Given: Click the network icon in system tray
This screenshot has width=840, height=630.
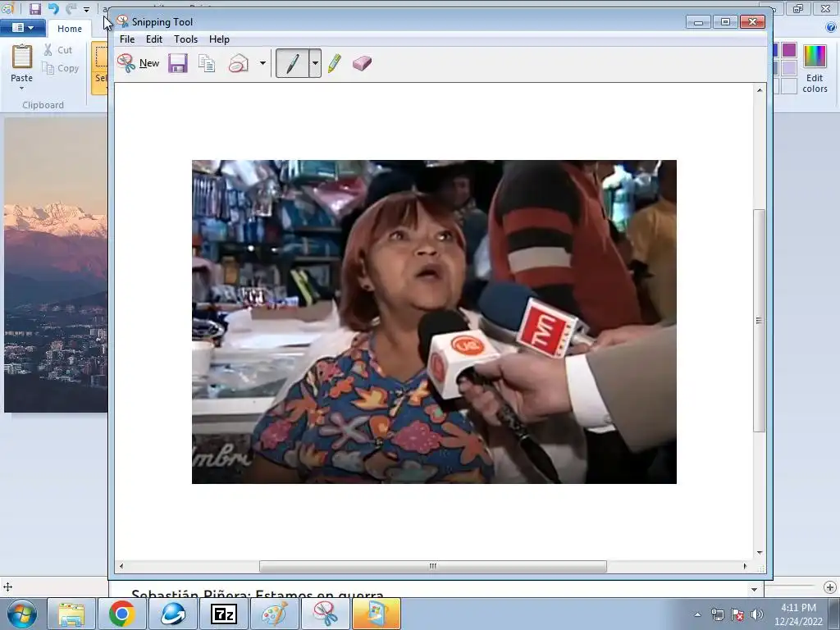Looking at the screenshot, I should [x=717, y=614].
